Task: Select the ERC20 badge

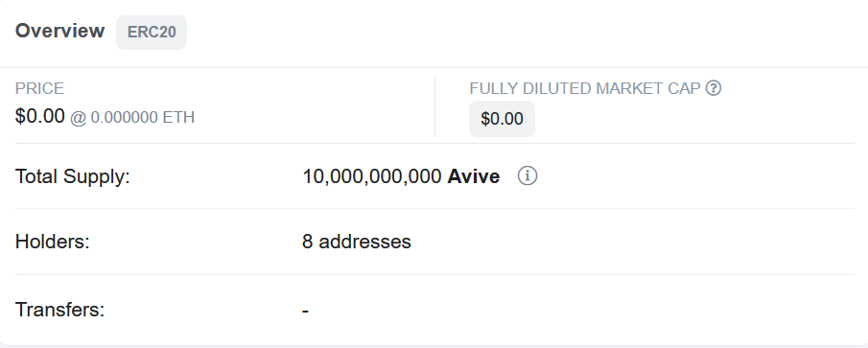Action: coord(152,32)
